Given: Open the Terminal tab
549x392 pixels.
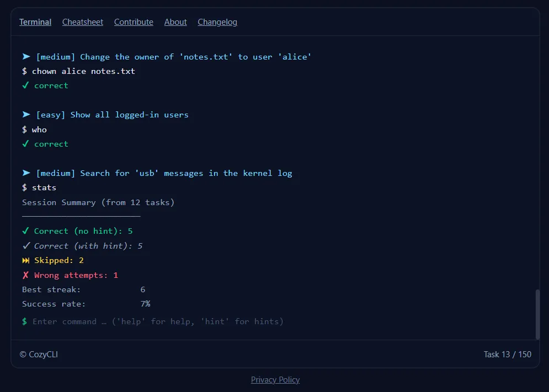Looking at the screenshot, I should (35, 22).
